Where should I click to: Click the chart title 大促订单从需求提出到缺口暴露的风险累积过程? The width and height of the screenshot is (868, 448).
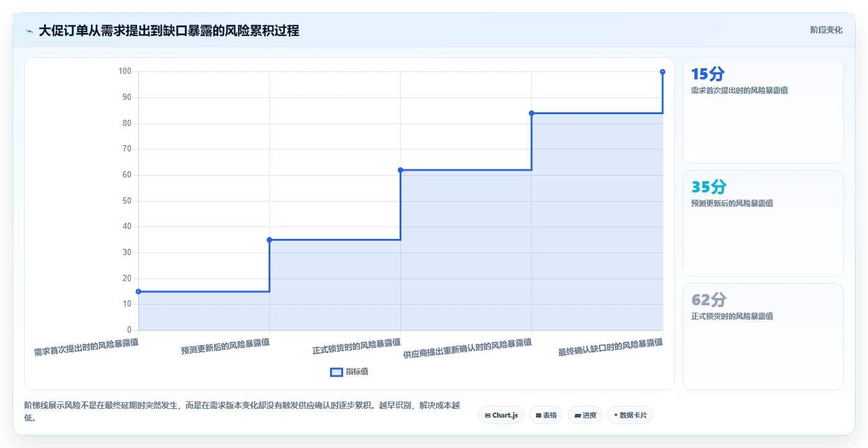[169, 31]
